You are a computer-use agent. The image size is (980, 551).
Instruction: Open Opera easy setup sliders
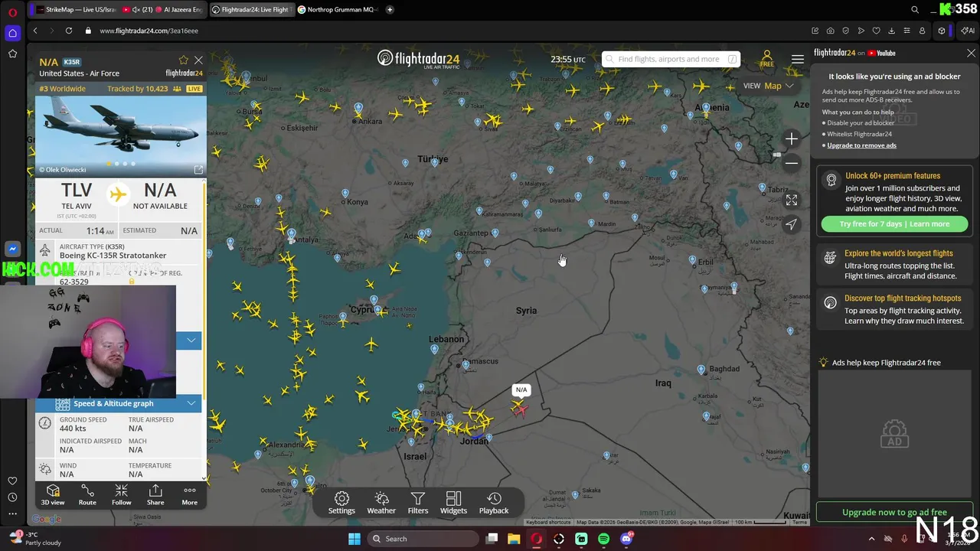pyautogui.click(x=906, y=31)
